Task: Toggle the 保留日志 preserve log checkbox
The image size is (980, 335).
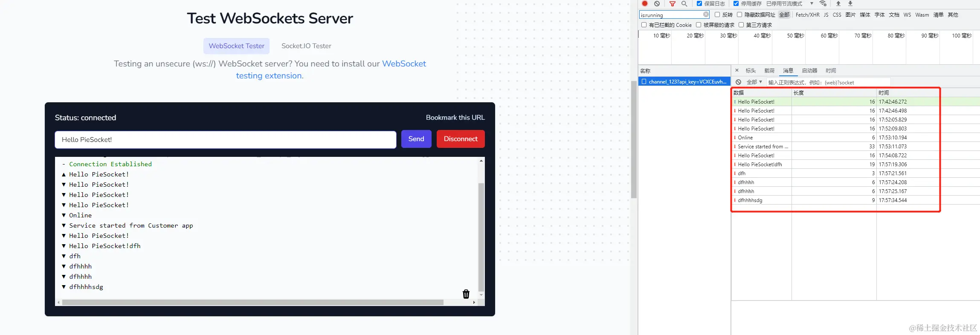Action: 699,3
